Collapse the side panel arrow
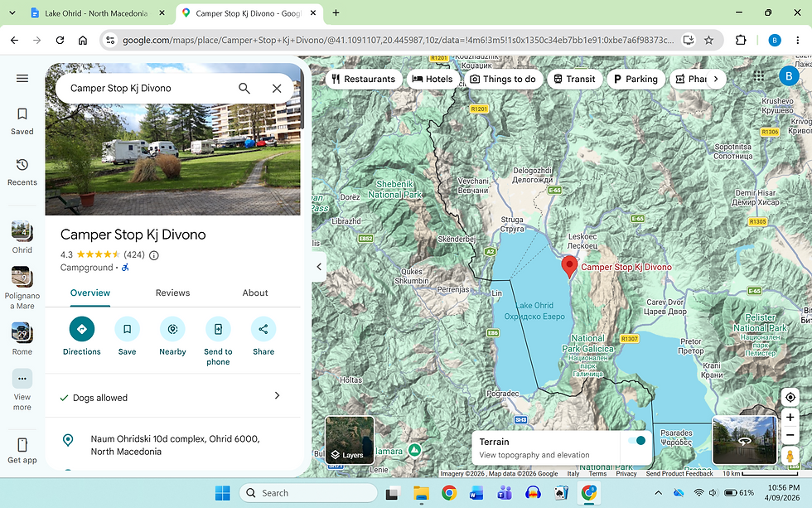Screen dimensions: 812x508 (319, 267)
